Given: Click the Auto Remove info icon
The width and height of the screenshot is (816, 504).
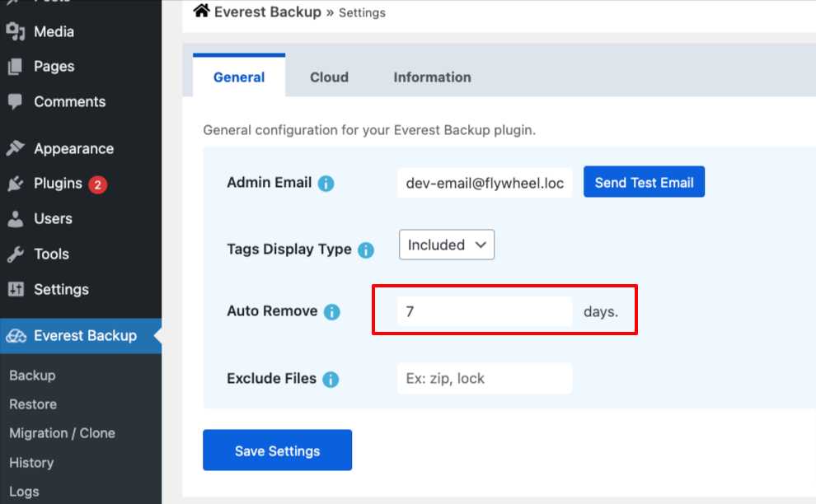Looking at the screenshot, I should click(331, 312).
